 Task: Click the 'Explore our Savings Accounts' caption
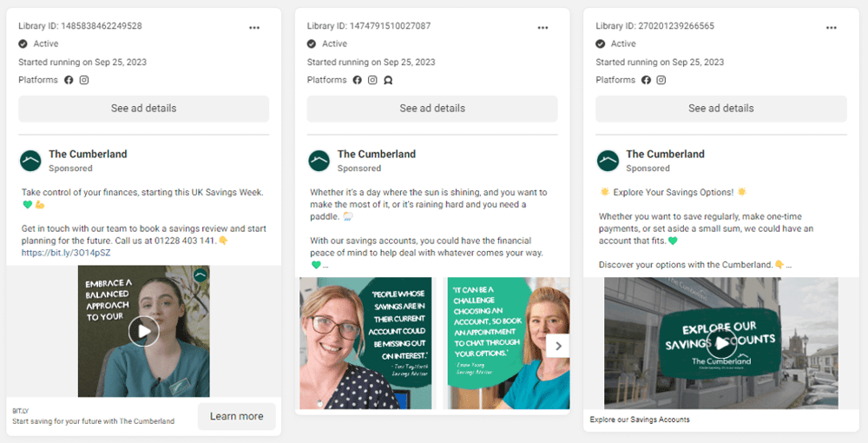point(640,420)
